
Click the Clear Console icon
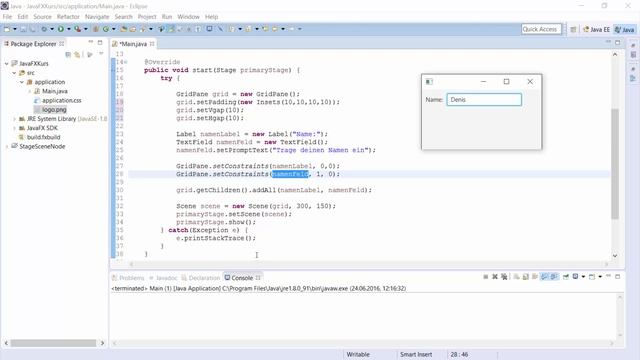pos(516,277)
